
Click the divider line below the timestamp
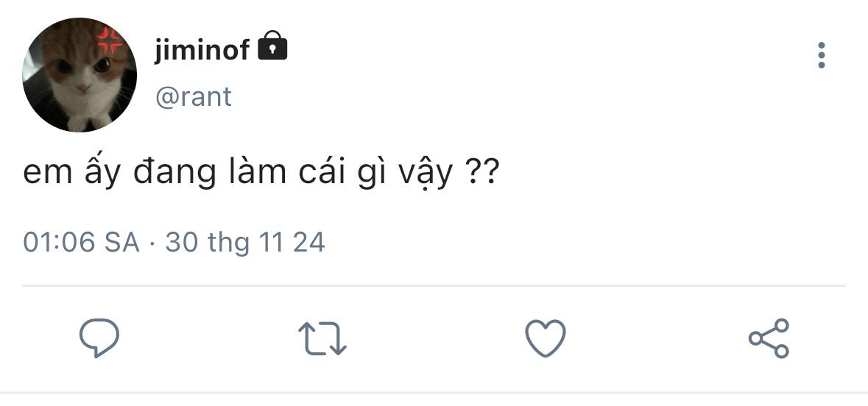pyautogui.click(x=434, y=286)
